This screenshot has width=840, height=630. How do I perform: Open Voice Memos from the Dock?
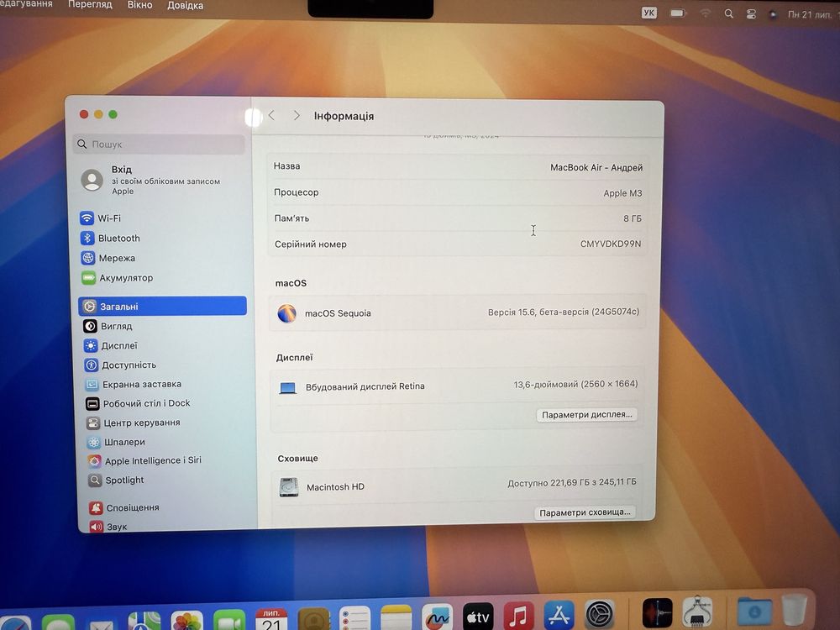[658, 613]
